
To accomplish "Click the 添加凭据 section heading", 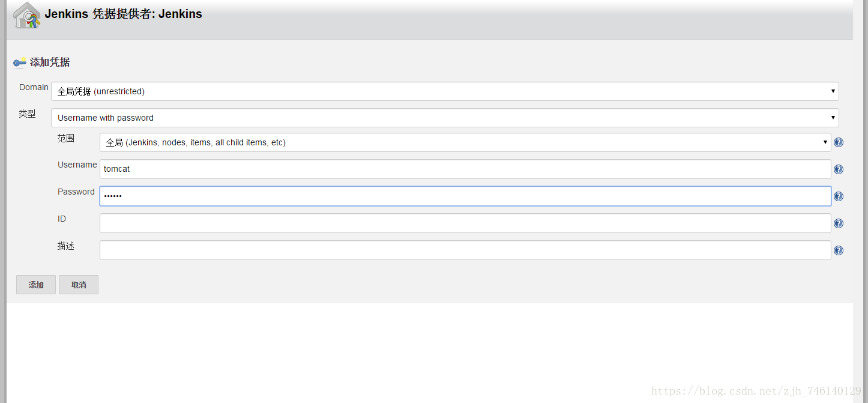I will [50, 62].
